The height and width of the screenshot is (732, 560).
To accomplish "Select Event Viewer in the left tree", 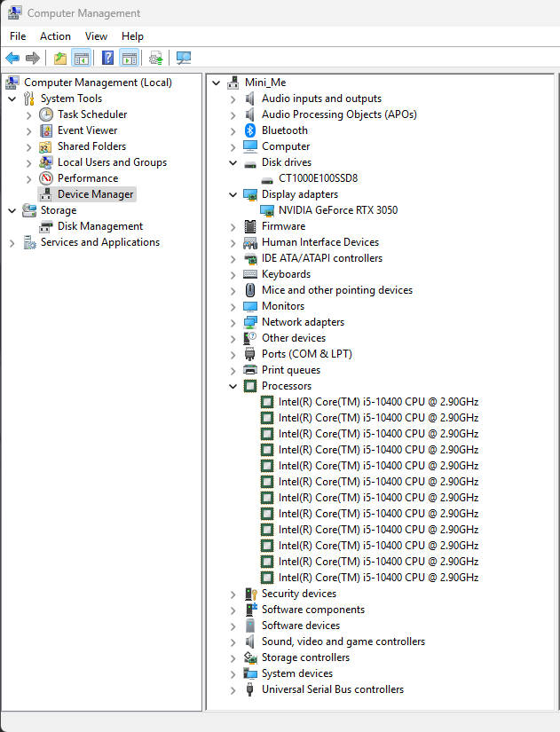I will [x=87, y=130].
